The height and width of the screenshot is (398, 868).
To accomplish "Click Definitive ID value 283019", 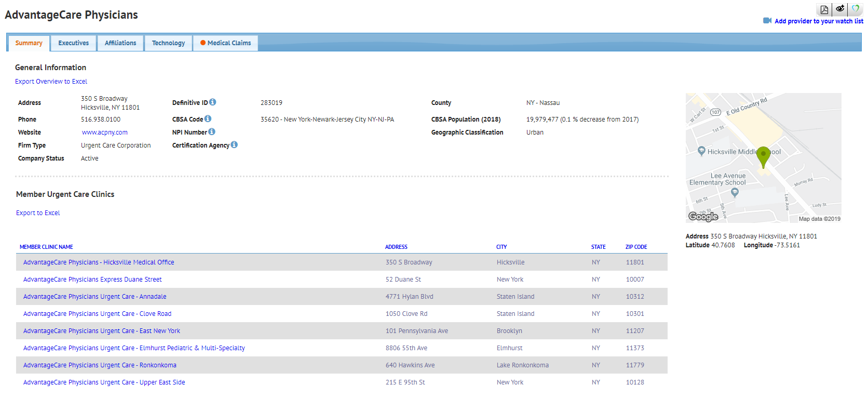I will tap(272, 103).
